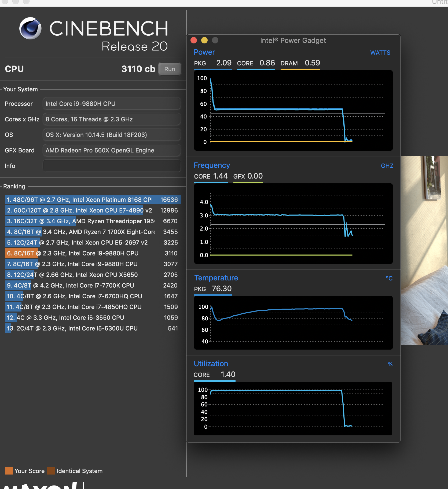Viewport: 448px width, 489px height.
Task: Click the CORE power value 0.86
Action: point(267,63)
